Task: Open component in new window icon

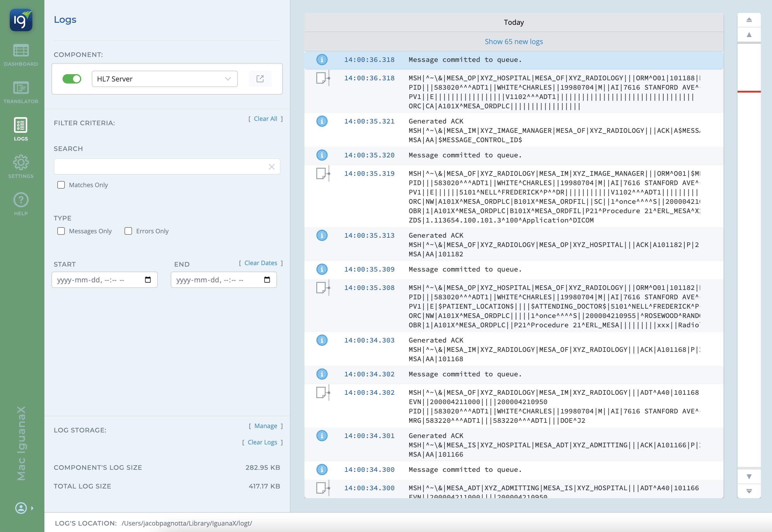Action: coord(260,79)
